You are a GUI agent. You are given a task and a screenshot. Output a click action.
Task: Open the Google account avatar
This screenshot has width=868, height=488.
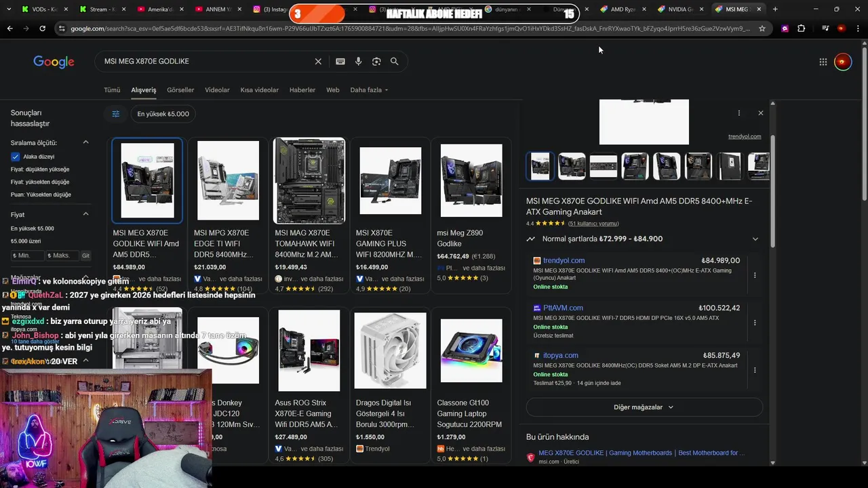pos(843,62)
